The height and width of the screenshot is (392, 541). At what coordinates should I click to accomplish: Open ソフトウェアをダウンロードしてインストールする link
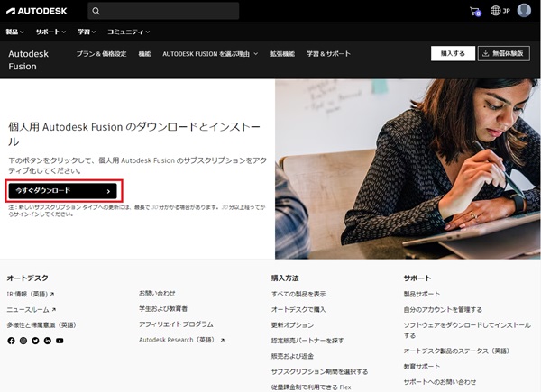[x=467, y=331]
